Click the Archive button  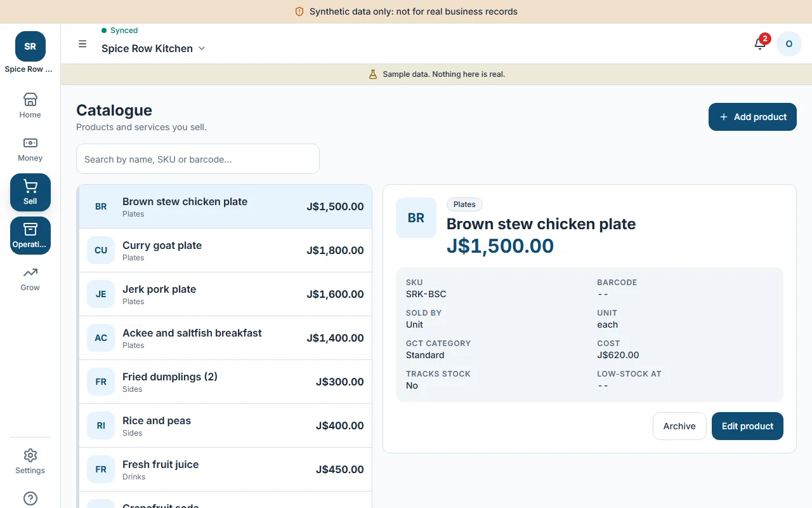click(x=679, y=426)
